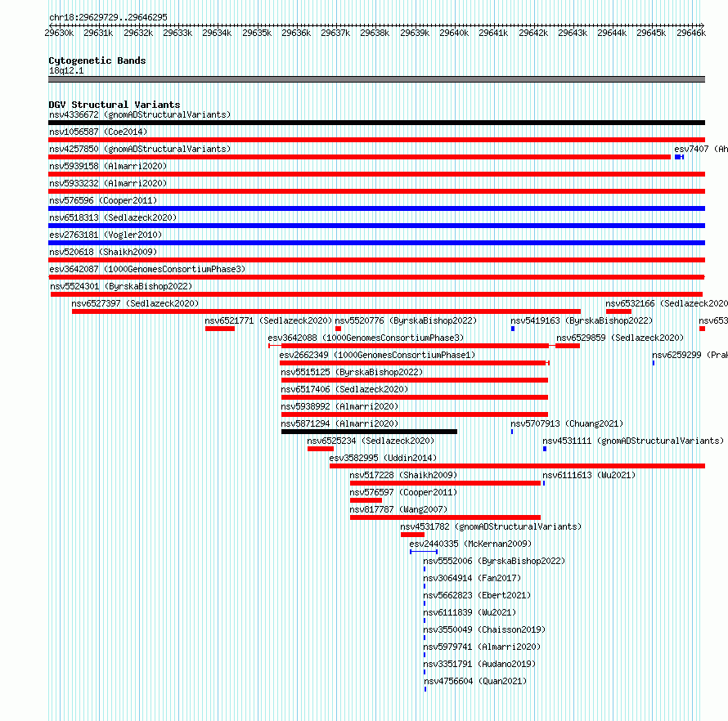
Task: Open variant esv2440335 (McKernan2009)
Action: point(470,544)
